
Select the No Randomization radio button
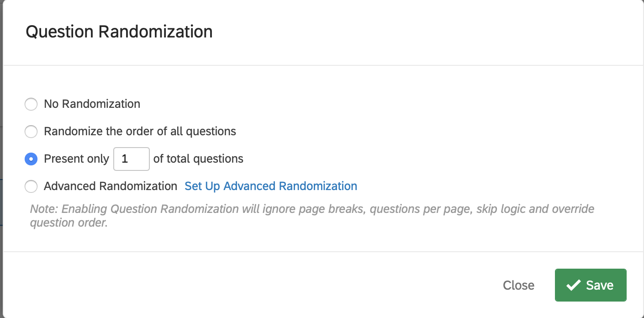pyautogui.click(x=31, y=104)
